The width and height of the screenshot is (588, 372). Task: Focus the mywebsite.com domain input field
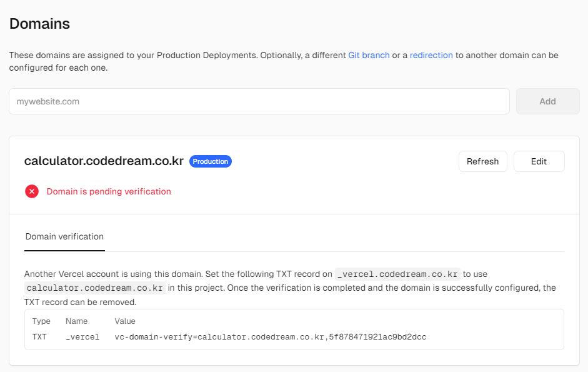(259, 101)
